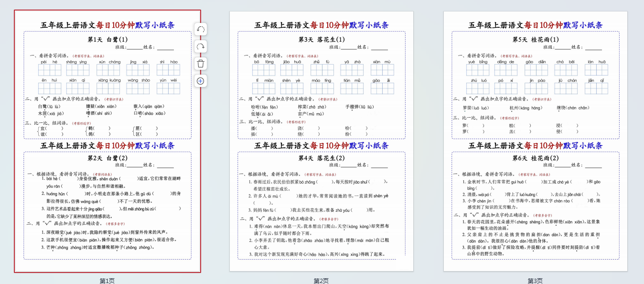This screenshot has height=284, width=644.
Task: Insert a new page with plus icon
Action: [x=201, y=81]
